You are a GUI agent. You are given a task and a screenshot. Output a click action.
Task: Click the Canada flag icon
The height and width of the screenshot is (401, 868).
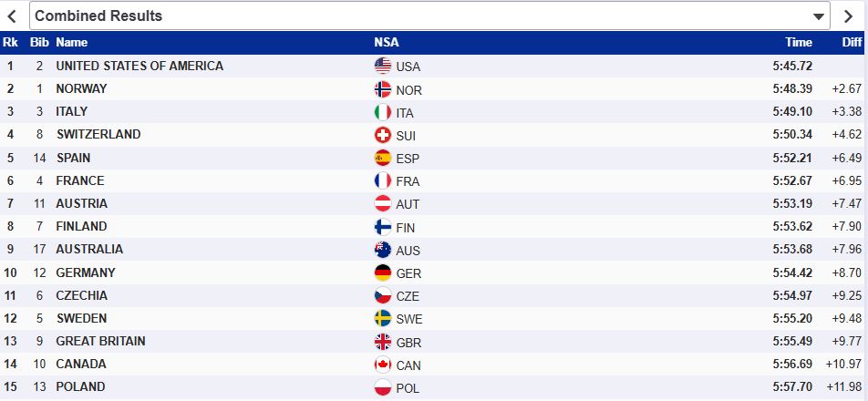(383, 365)
